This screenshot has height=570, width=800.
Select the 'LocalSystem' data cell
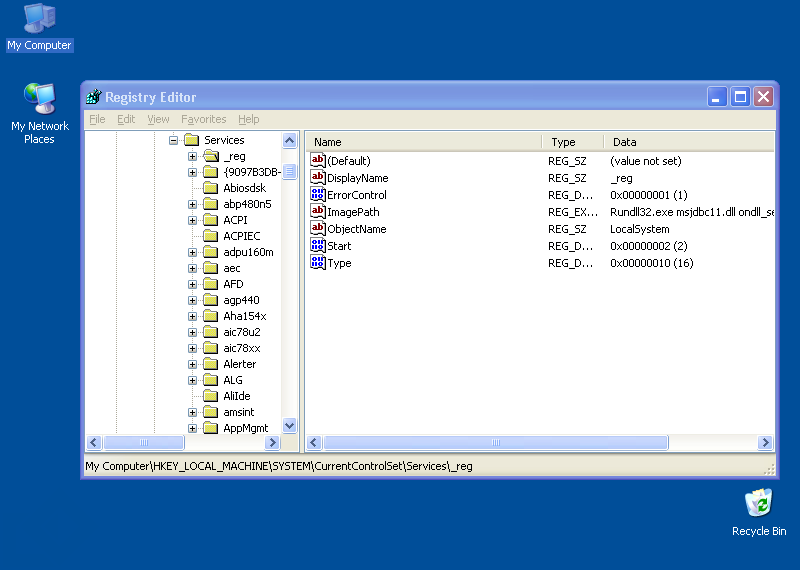(x=640, y=229)
